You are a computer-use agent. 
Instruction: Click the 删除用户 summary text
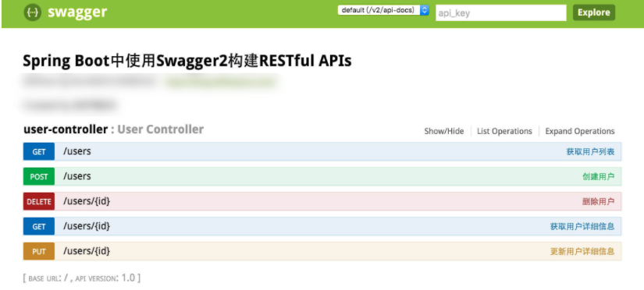click(x=599, y=201)
